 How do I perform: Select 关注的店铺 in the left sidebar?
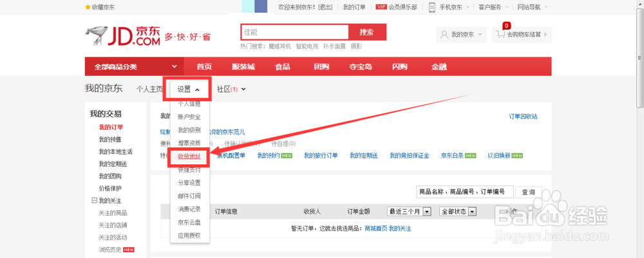[113, 225]
